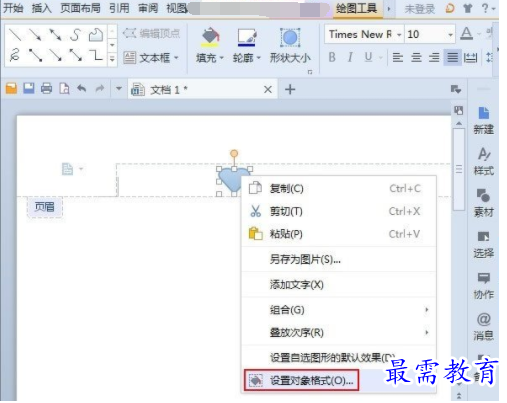Select the 文档 1 document tab
507x403 pixels.
pyautogui.click(x=203, y=89)
